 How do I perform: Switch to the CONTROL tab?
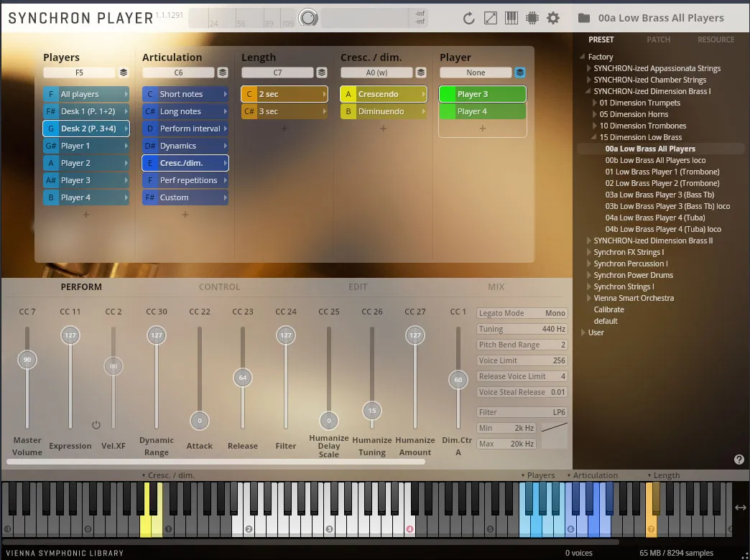(x=219, y=286)
